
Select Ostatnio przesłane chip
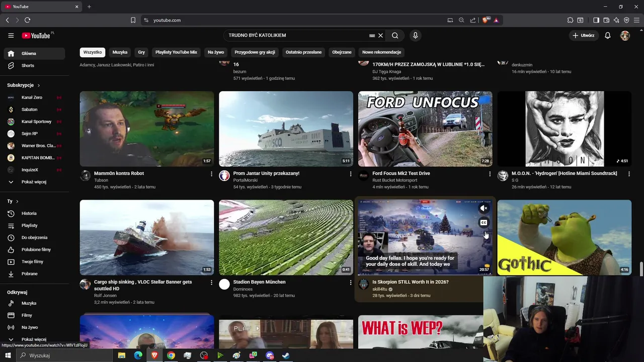303,52
